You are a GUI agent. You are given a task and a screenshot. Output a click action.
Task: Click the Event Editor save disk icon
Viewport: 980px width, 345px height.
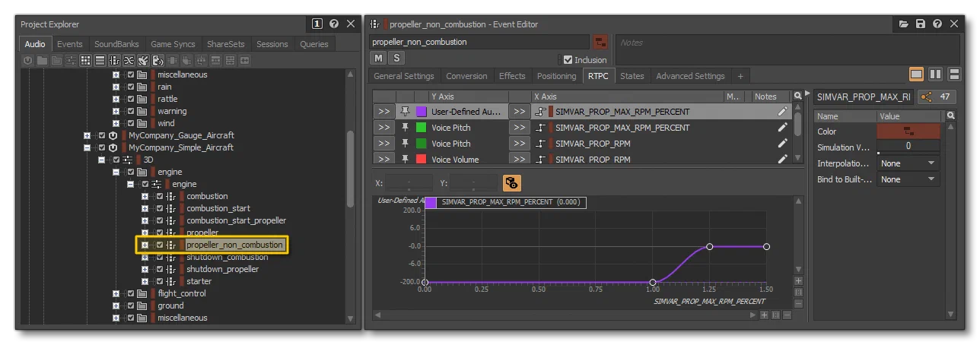tap(921, 24)
